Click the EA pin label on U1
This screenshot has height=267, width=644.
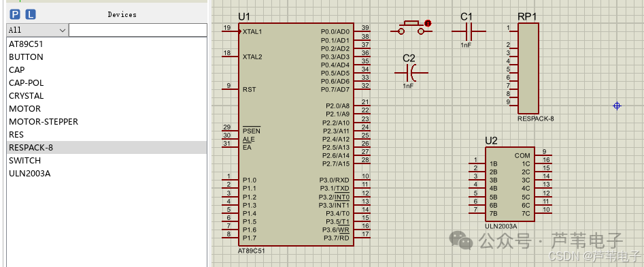[x=247, y=147]
